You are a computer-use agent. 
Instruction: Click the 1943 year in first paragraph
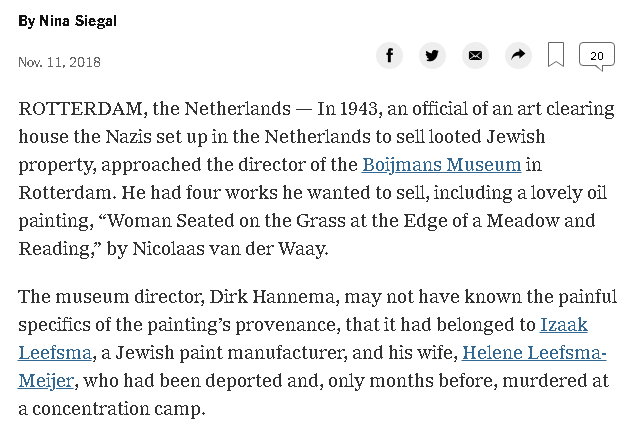359,109
